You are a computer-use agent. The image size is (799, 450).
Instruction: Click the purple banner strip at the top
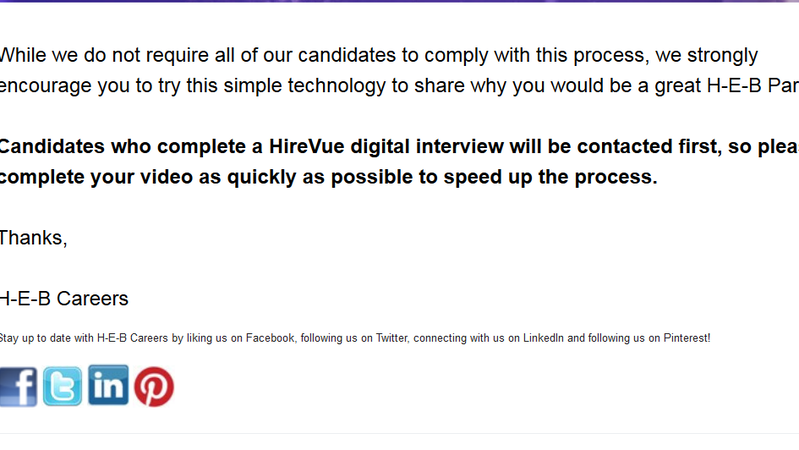pyautogui.click(x=400, y=1)
